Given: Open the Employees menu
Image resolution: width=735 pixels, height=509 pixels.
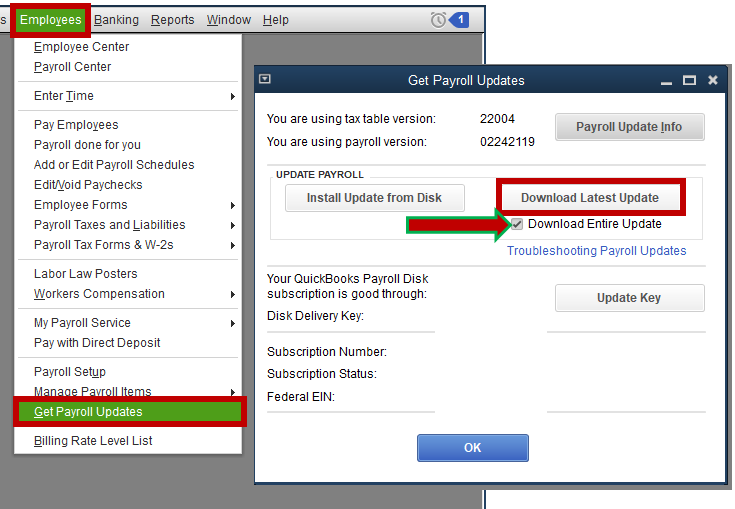Looking at the screenshot, I should pos(51,20).
